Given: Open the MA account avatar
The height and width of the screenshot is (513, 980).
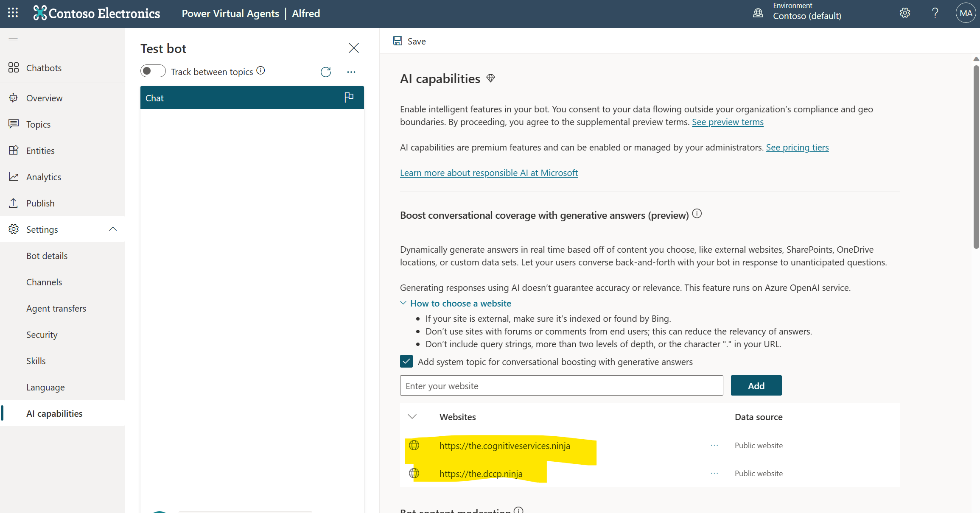Looking at the screenshot, I should (x=966, y=13).
